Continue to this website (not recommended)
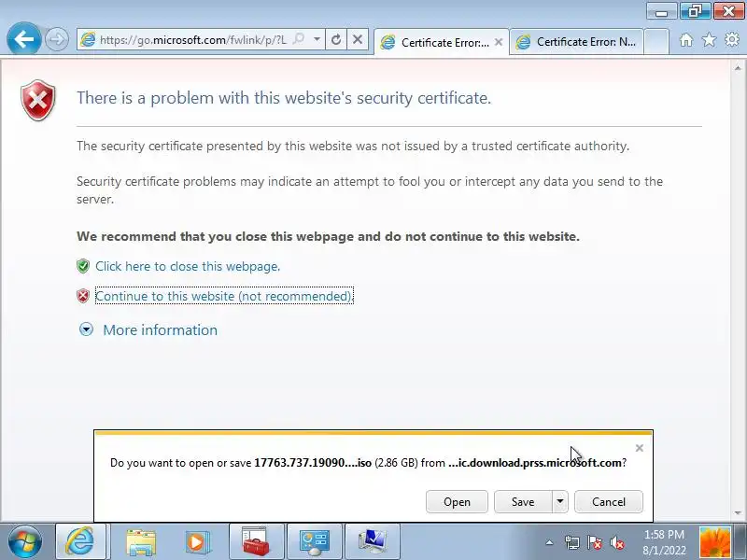 [x=224, y=296]
